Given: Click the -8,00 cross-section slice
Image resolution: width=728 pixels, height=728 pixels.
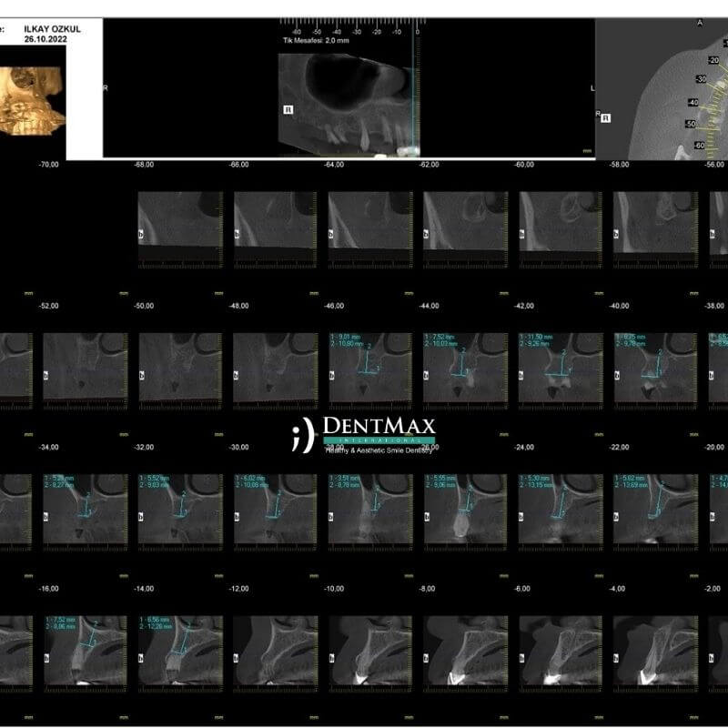Looking at the screenshot, I should pos(464,651).
